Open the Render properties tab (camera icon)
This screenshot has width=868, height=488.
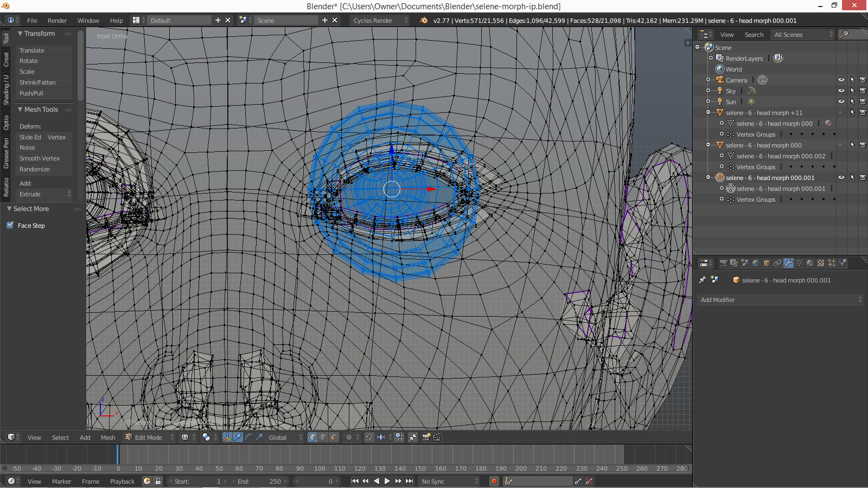[x=723, y=263]
